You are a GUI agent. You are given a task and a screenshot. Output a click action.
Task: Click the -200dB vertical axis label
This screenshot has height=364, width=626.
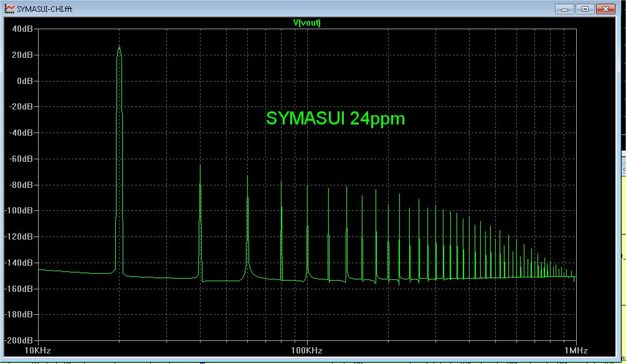pyautogui.click(x=19, y=340)
